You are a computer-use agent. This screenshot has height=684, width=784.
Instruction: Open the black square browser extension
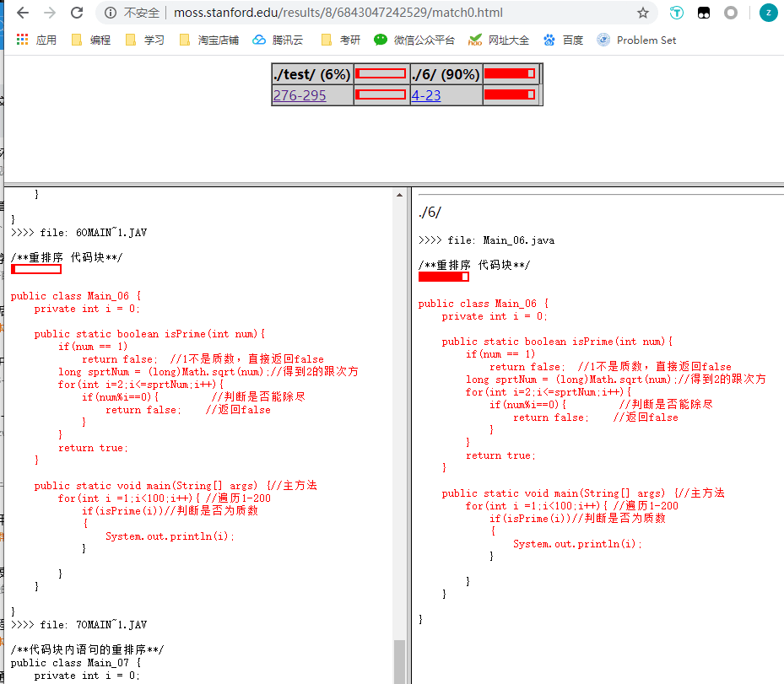[705, 13]
